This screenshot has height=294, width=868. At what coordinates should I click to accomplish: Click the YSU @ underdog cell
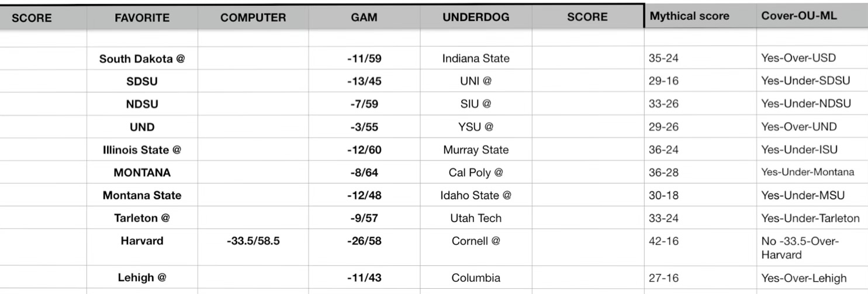pyautogui.click(x=475, y=127)
